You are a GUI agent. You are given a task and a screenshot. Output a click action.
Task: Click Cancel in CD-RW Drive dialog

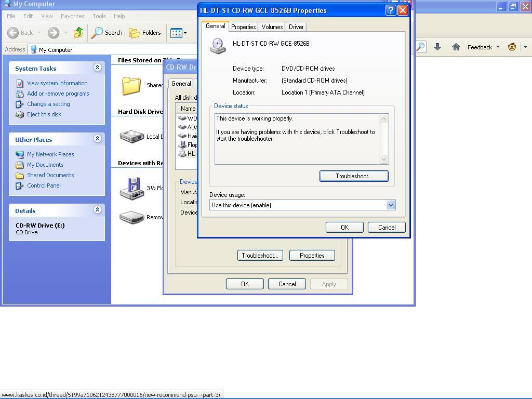click(x=287, y=284)
